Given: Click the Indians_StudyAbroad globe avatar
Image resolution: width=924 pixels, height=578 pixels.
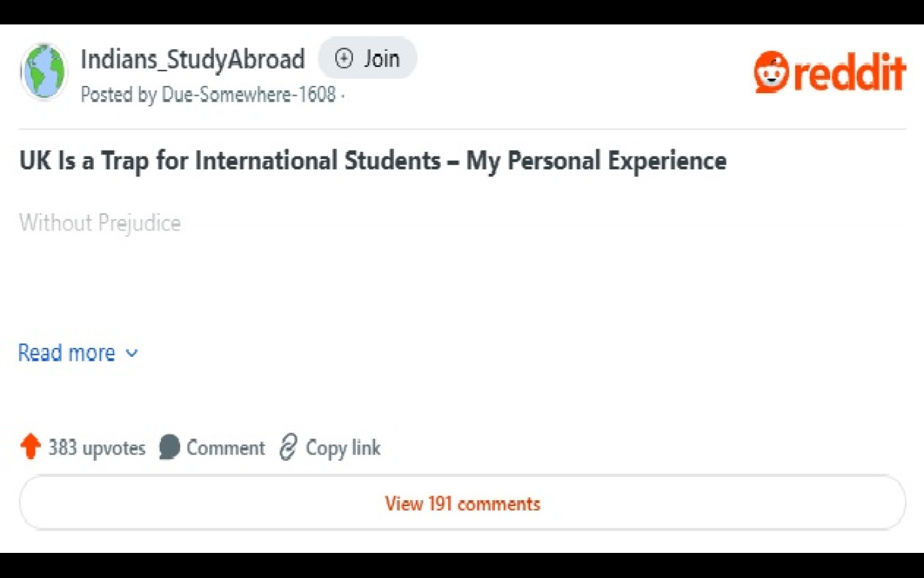Looking at the screenshot, I should 44,71.
